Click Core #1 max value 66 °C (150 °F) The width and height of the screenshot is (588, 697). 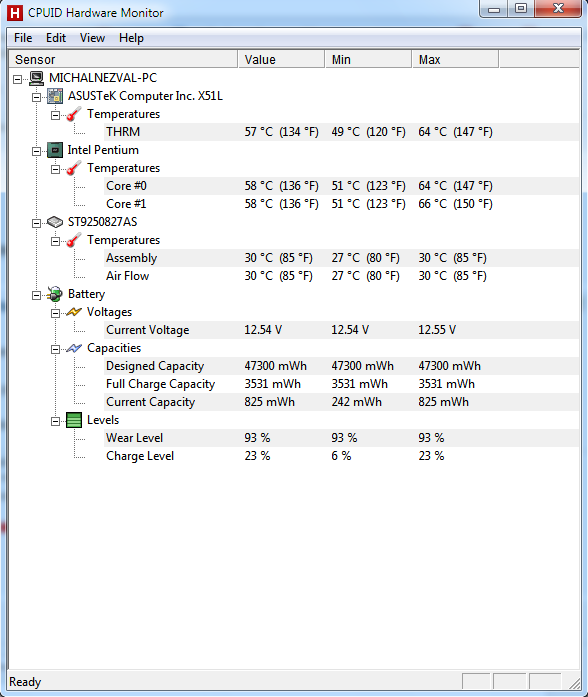point(455,204)
